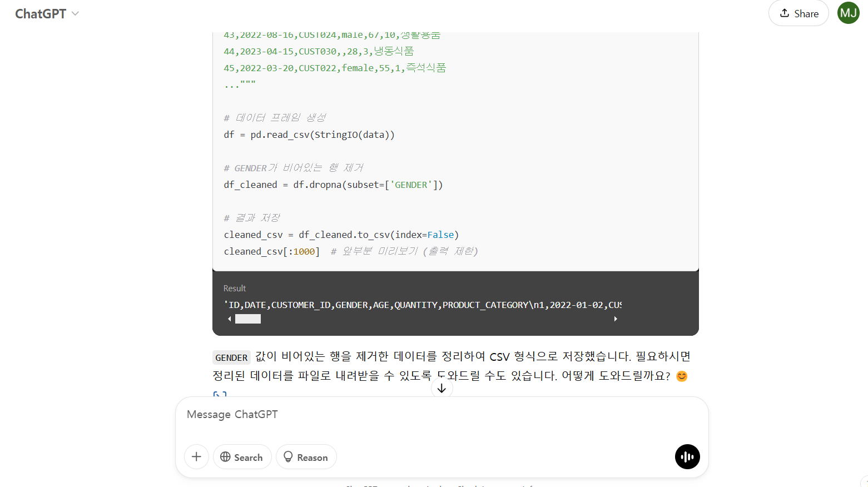
Task: Click the code line 'cleaned_csv[:1000]'
Action: [x=272, y=251]
